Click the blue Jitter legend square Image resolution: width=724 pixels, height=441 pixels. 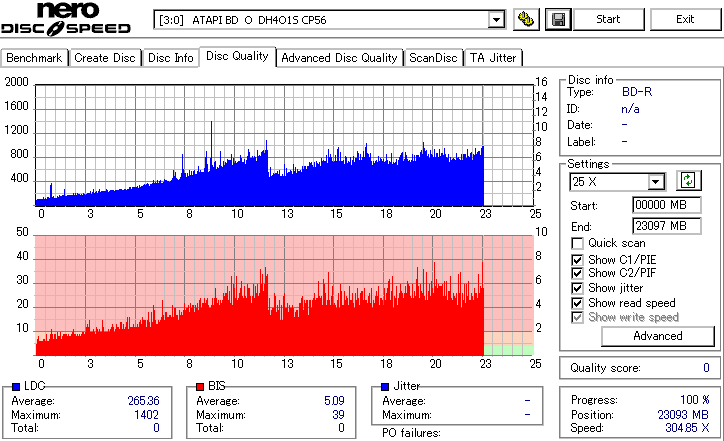pos(385,387)
